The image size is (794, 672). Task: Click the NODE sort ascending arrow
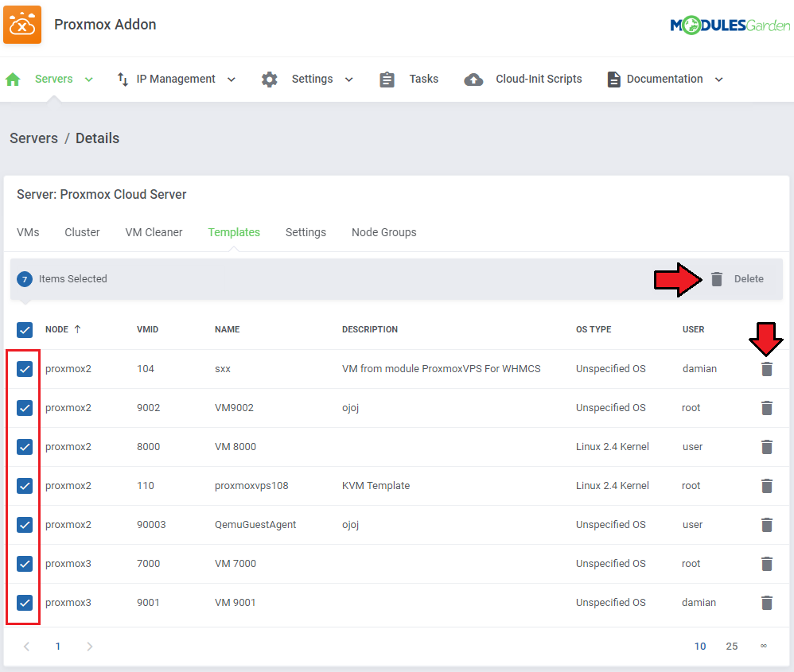pos(77,329)
